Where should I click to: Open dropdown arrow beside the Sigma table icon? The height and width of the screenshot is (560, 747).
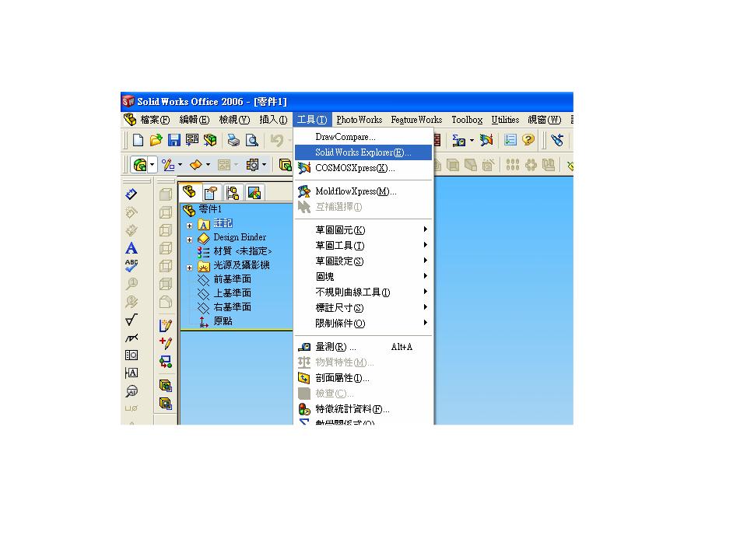pyautogui.click(x=472, y=140)
